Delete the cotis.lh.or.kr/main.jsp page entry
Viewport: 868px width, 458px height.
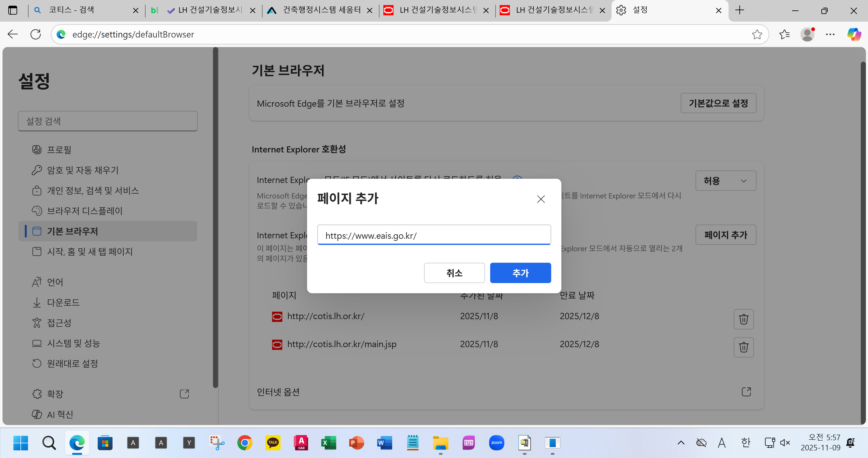coord(743,347)
